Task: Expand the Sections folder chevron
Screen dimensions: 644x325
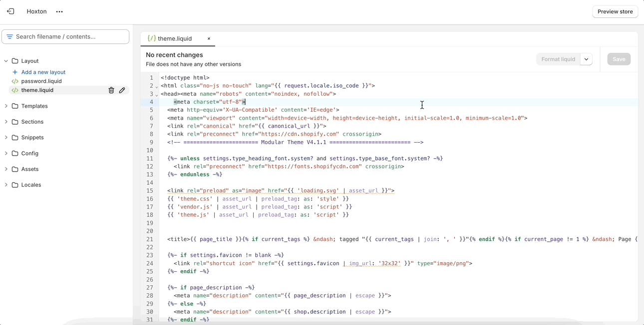Action: [6, 122]
